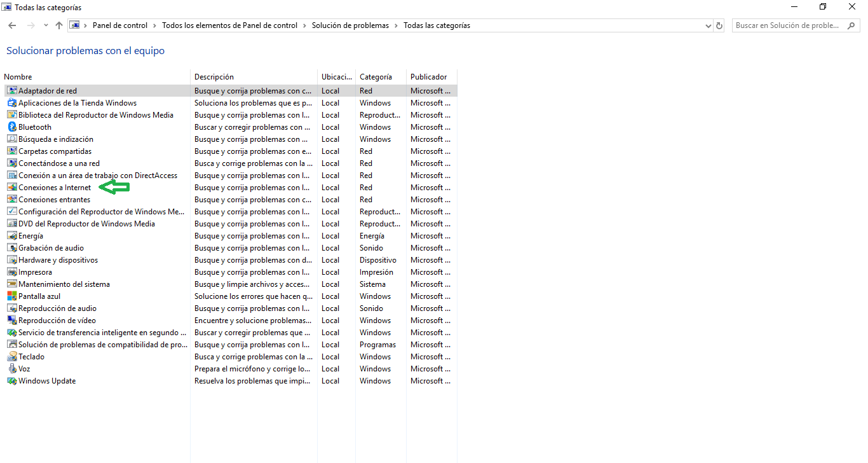Open the recent locations dropdown arrow
This screenshot has width=868, height=463.
[x=46, y=25]
